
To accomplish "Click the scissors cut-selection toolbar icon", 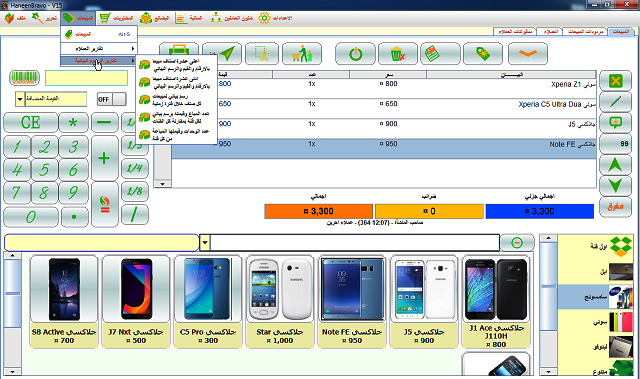I will (262, 53).
